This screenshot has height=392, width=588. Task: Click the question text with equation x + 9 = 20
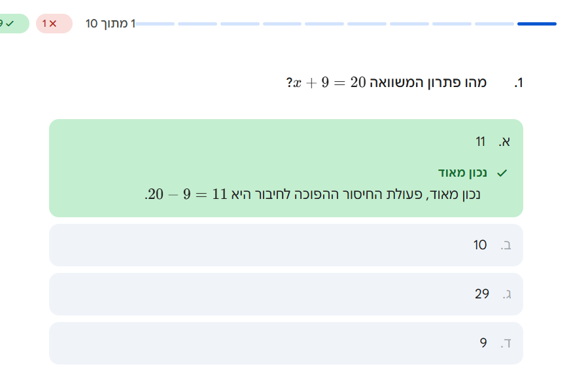386,83
